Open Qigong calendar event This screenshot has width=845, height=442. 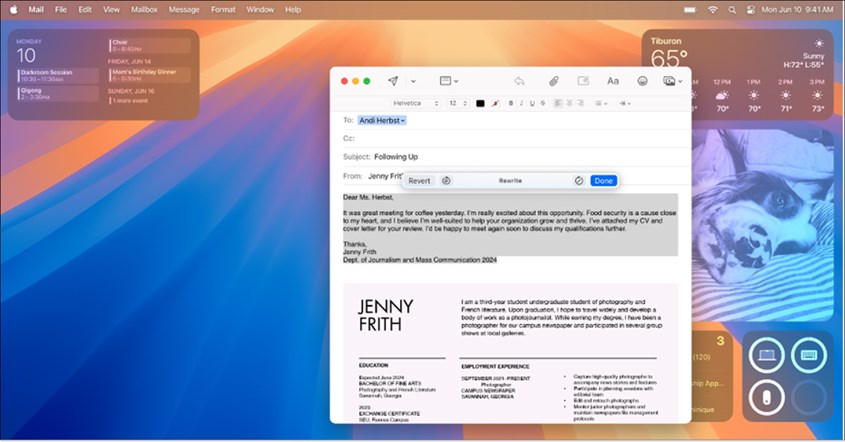pyautogui.click(x=58, y=94)
